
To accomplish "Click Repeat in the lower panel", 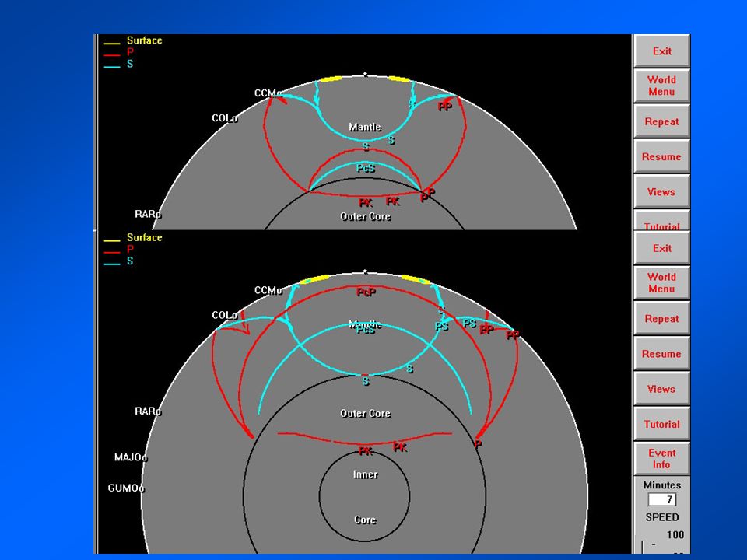I will pyautogui.click(x=661, y=319).
